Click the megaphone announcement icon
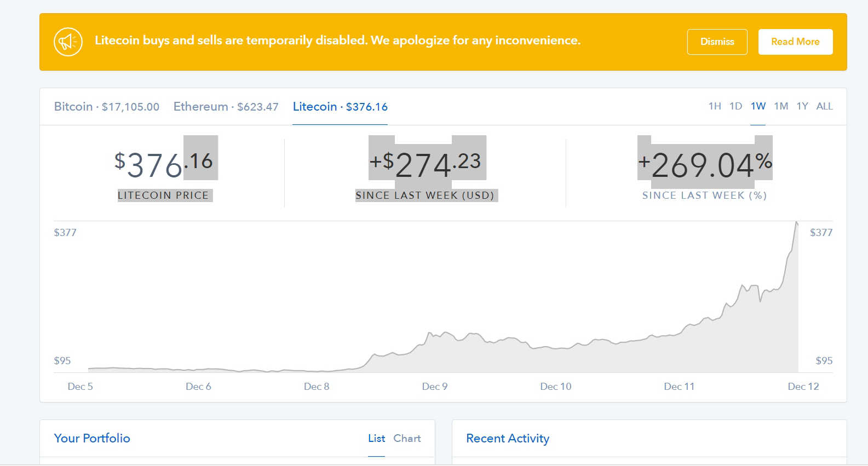This screenshot has height=466, width=868. click(68, 42)
